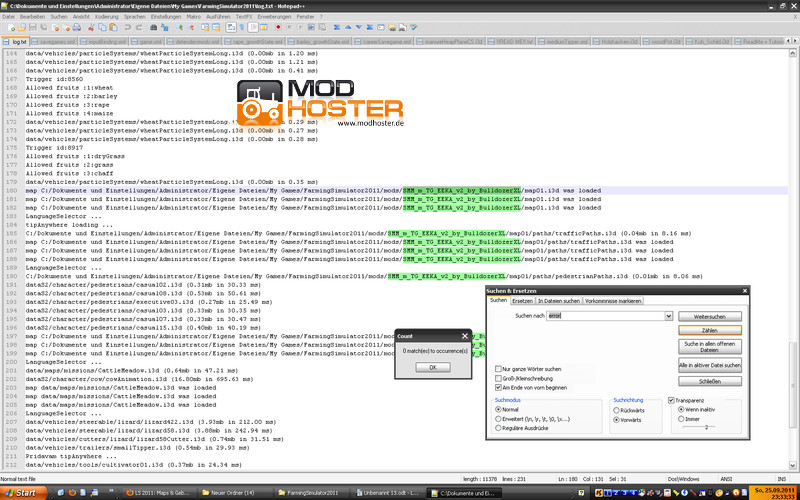Viewport: 800px width, 500px height.
Task: Click the blue up-arrow toolbar icon
Action: pyautogui.click(x=348, y=28)
